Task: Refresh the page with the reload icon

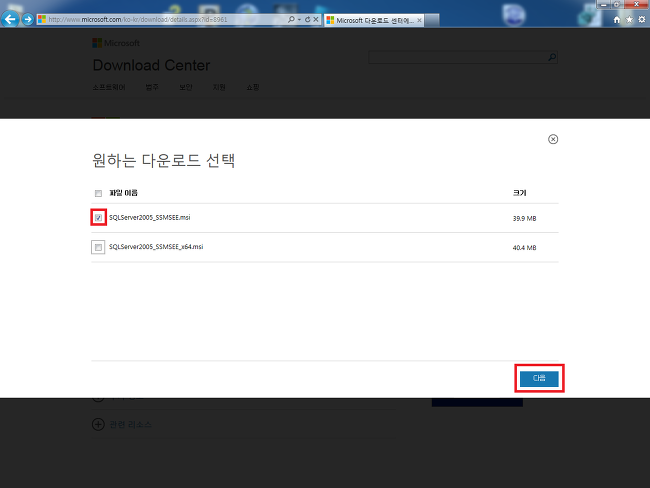Action: point(308,19)
